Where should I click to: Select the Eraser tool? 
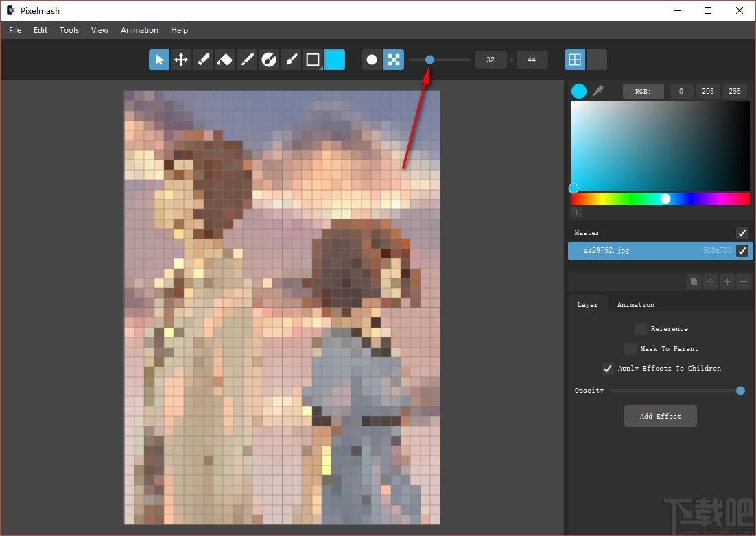coord(203,60)
